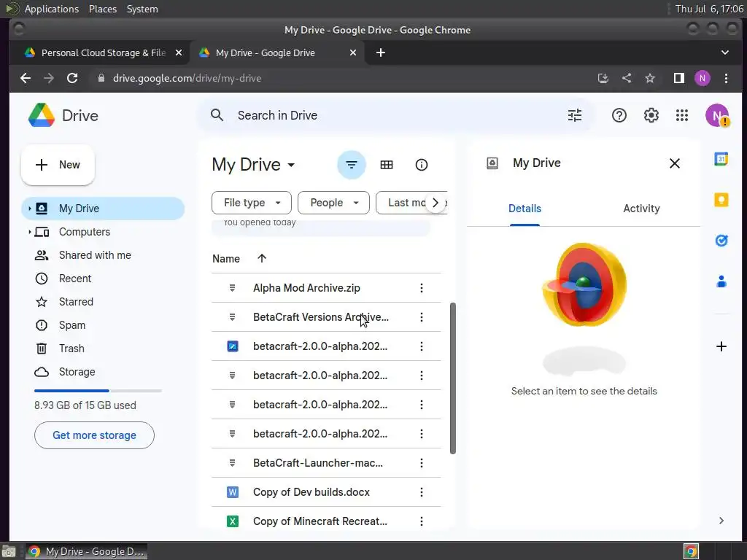Open the Places menu
Viewport: 747px width, 560px height.
click(102, 9)
